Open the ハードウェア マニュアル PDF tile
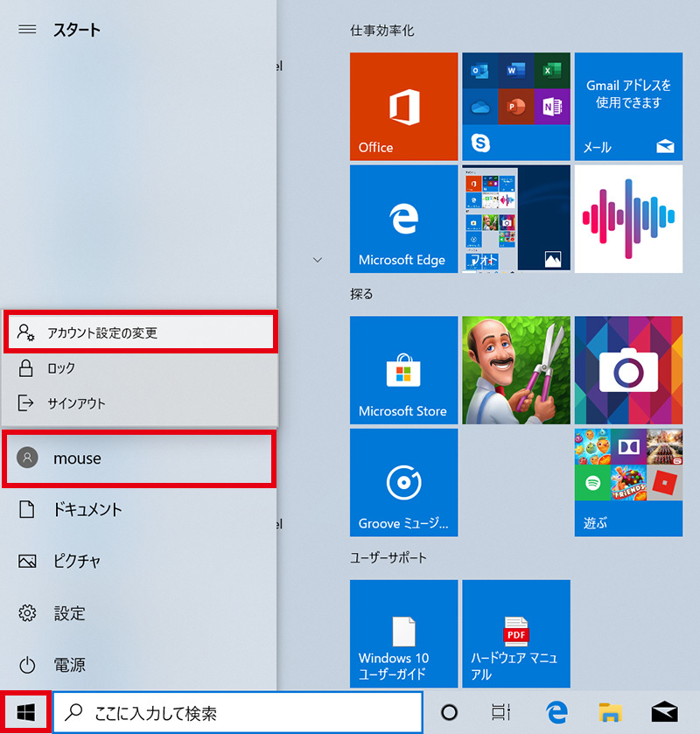 (516, 633)
